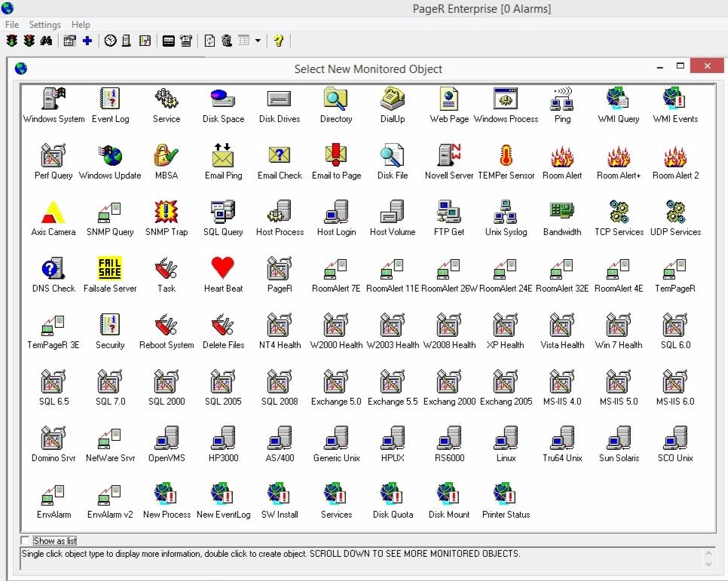Choose the RoomAlert 32E object icon

click(x=561, y=269)
